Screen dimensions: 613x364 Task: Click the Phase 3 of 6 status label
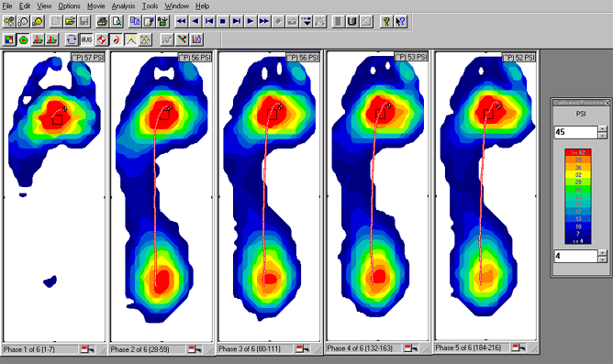(250, 348)
